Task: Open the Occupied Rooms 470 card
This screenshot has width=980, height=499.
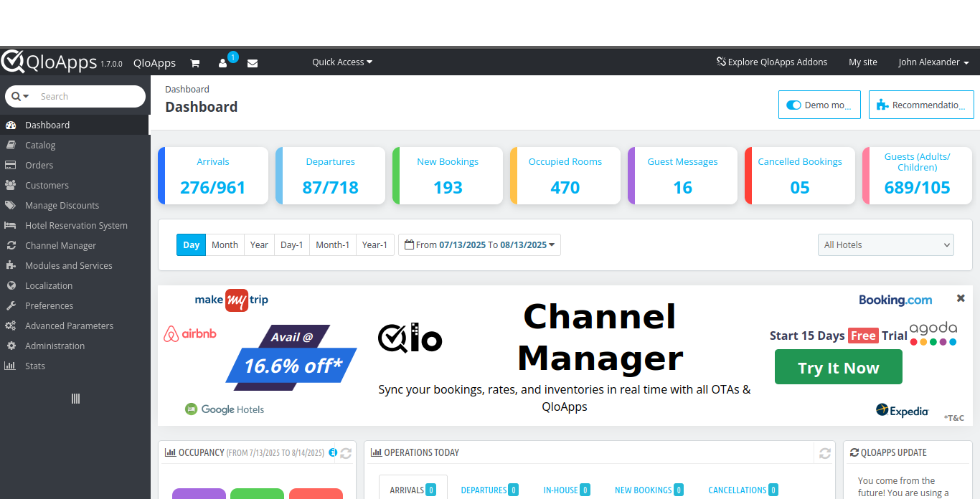Action: (565, 176)
